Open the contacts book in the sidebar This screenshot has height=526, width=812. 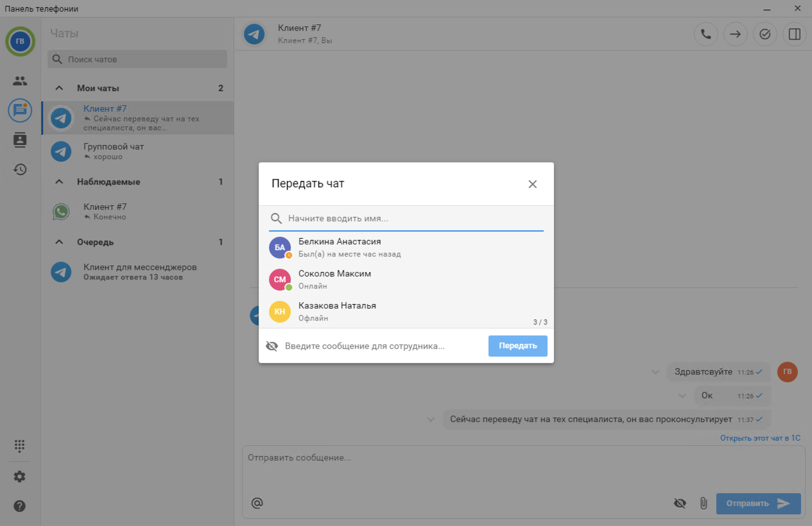20,140
